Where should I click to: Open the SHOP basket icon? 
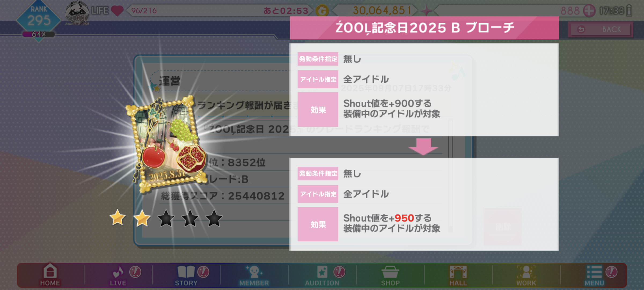(390, 275)
